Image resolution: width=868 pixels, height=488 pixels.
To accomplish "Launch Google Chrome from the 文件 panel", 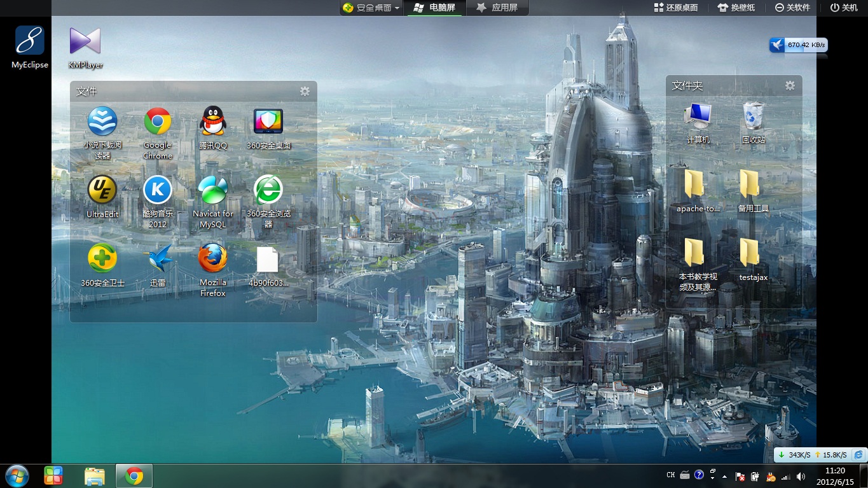I will tap(157, 132).
